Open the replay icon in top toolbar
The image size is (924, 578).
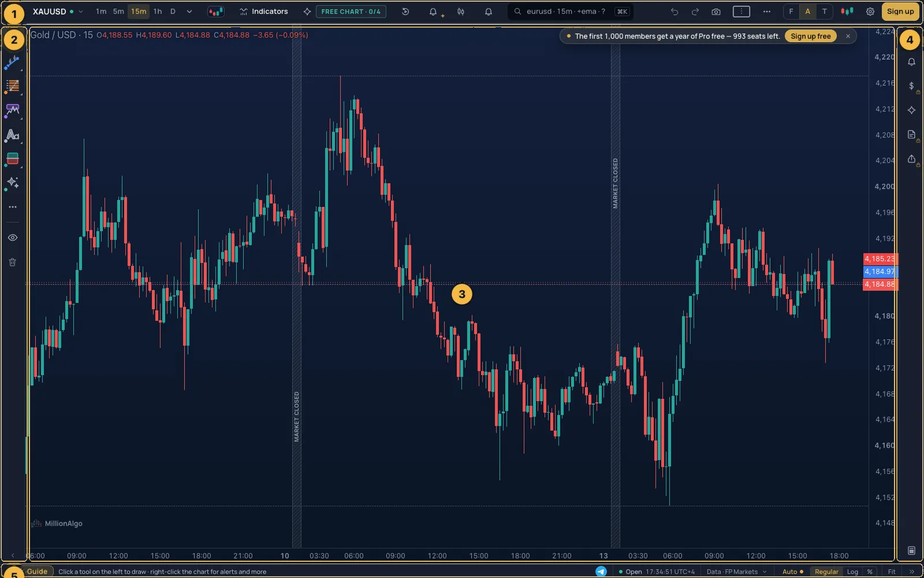(x=405, y=12)
